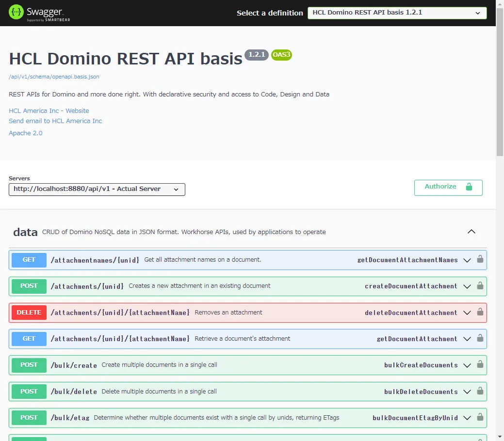Click the Authorize button

point(440,187)
